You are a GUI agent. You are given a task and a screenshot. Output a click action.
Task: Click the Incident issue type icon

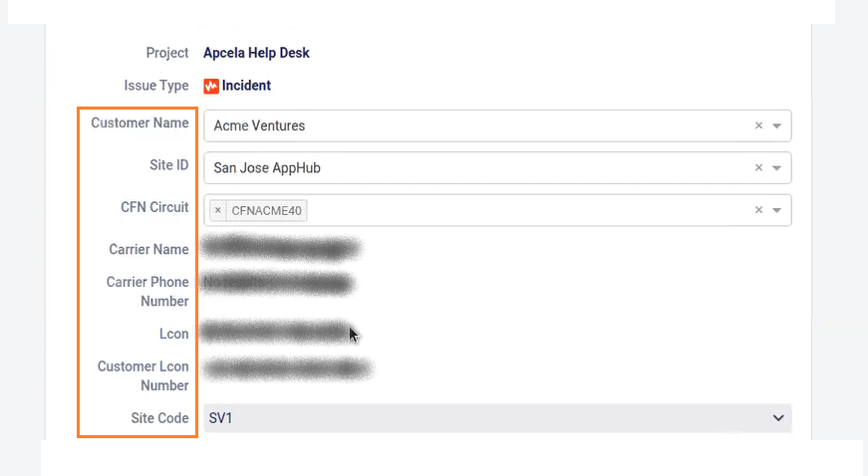[211, 86]
